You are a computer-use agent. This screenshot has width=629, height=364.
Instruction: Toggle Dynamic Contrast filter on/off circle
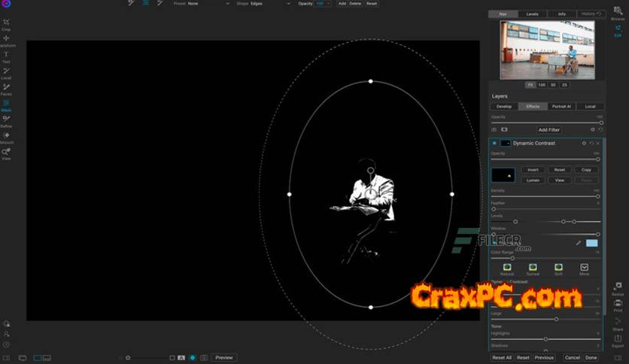point(494,143)
